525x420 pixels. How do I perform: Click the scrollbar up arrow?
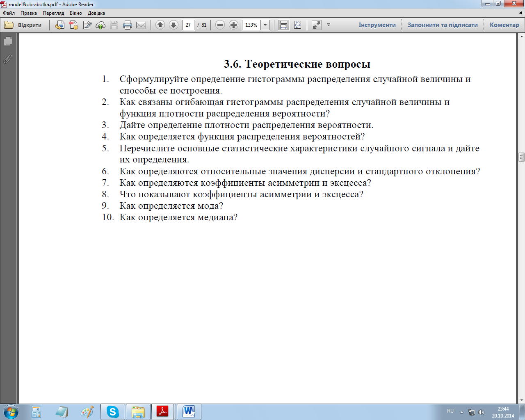tap(522, 36)
